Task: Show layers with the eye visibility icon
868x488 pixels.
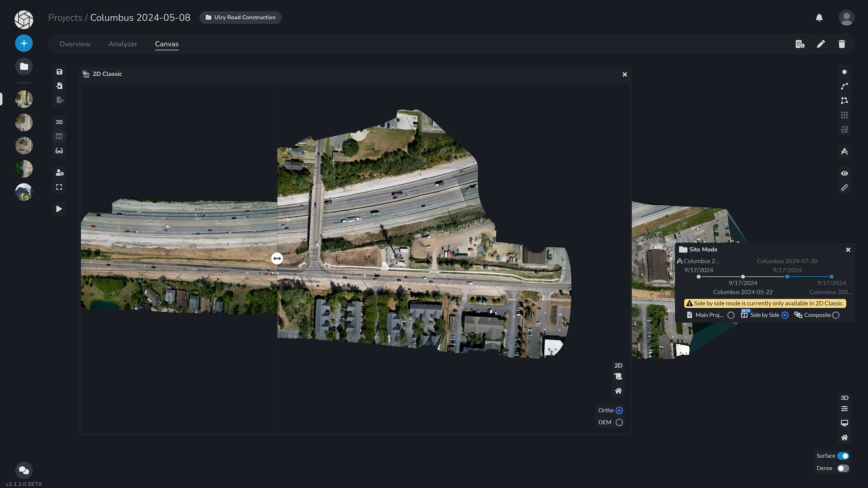Action: [845, 173]
